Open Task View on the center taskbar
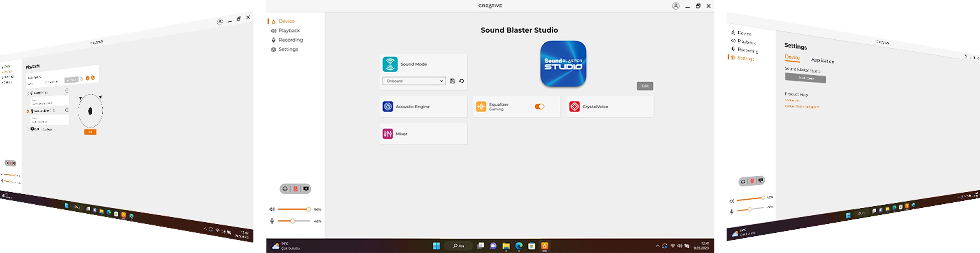This screenshot has height=253, width=980. pyautogui.click(x=481, y=246)
